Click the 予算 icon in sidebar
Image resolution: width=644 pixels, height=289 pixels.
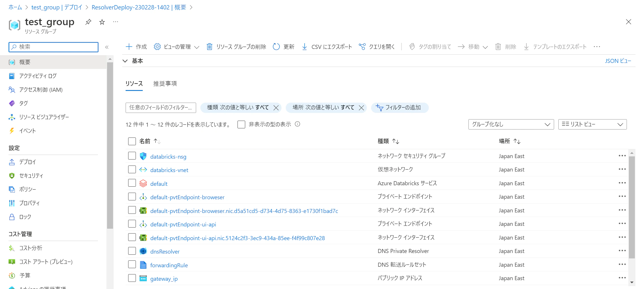(12, 275)
